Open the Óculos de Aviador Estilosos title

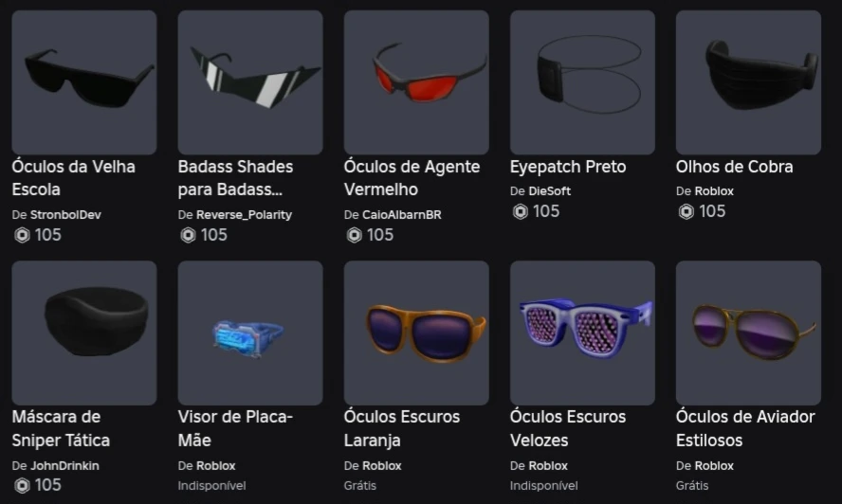point(745,428)
